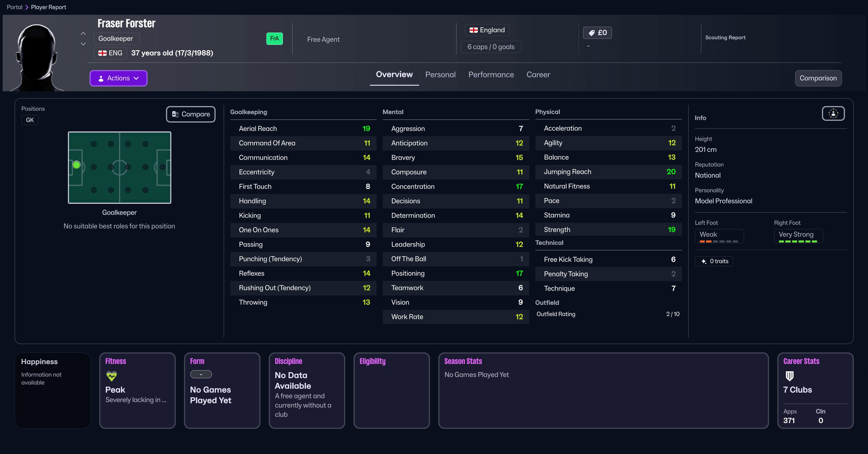
Task: Click the green goalkeeper marker on the pitch
Action: [x=76, y=165]
